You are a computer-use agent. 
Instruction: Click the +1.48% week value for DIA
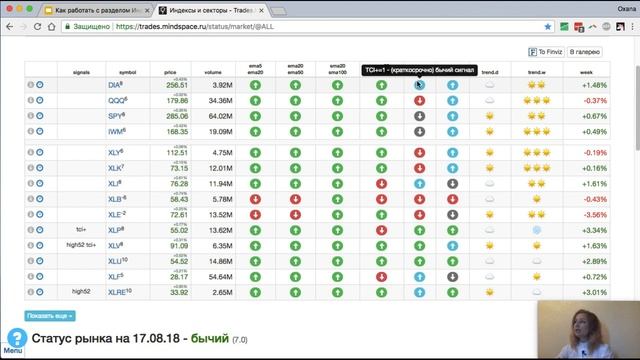point(594,85)
